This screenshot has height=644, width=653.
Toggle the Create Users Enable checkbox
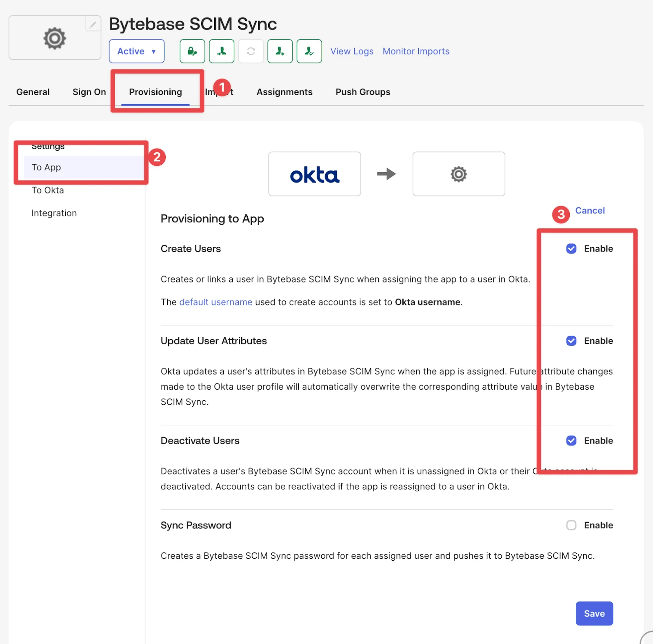[571, 249]
